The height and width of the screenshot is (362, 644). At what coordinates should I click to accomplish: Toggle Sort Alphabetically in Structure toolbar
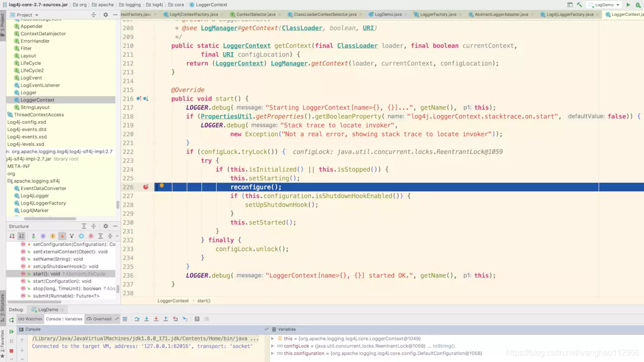(21, 236)
